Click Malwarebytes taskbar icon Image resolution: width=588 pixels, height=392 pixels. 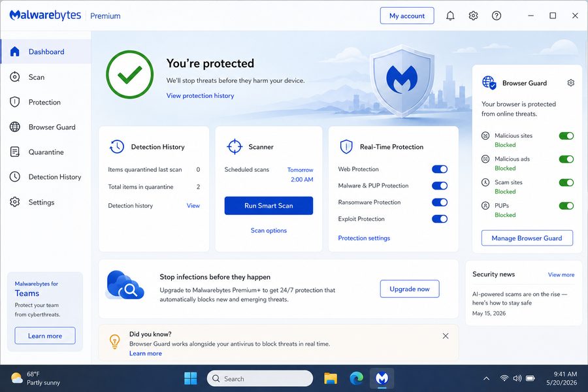pyautogui.click(x=382, y=378)
